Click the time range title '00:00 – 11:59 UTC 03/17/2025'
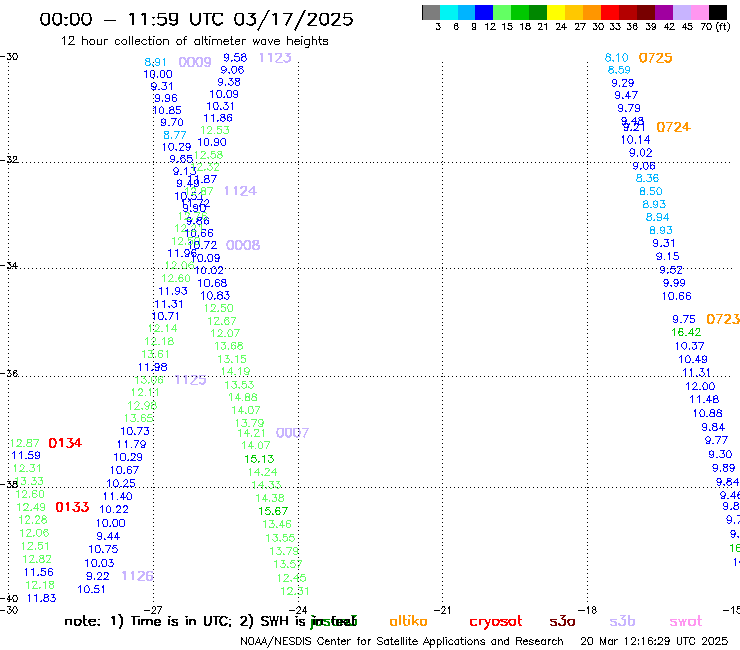This screenshot has height=650, width=740. point(196,19)
